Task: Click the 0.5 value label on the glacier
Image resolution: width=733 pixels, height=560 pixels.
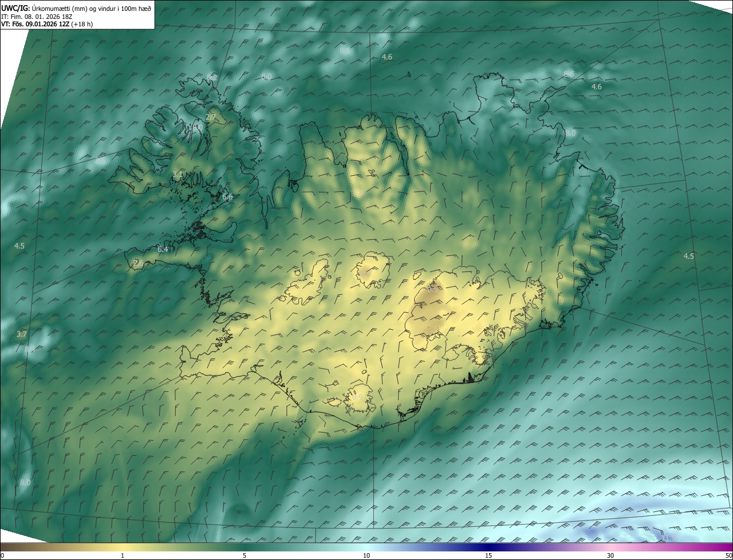Action: pyautogui.click(x=433, y=289)
